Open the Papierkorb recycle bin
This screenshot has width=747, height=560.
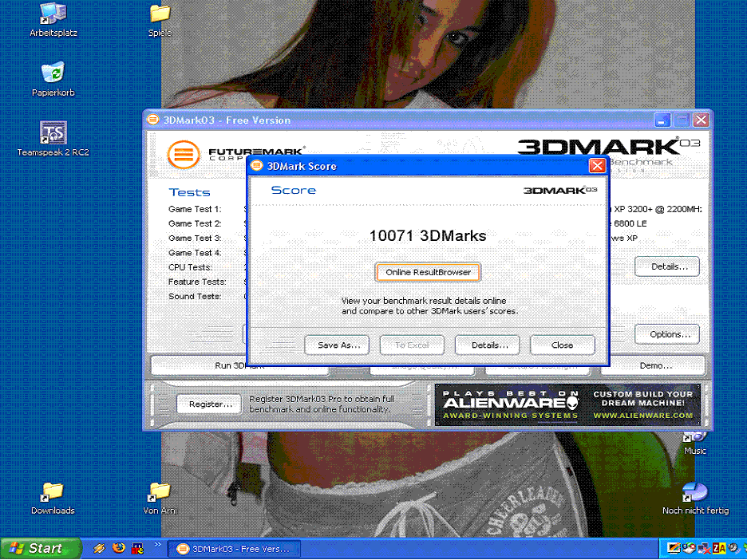click(53, 79)
